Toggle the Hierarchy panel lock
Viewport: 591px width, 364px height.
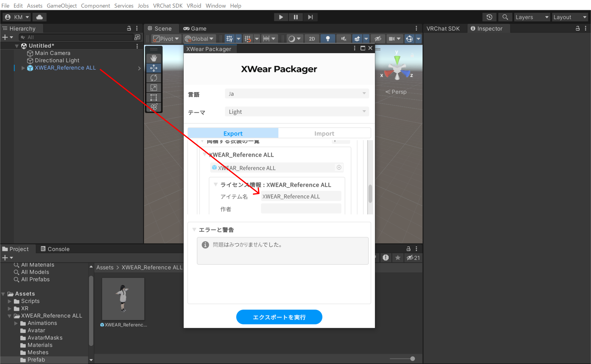tap(129, 28)
